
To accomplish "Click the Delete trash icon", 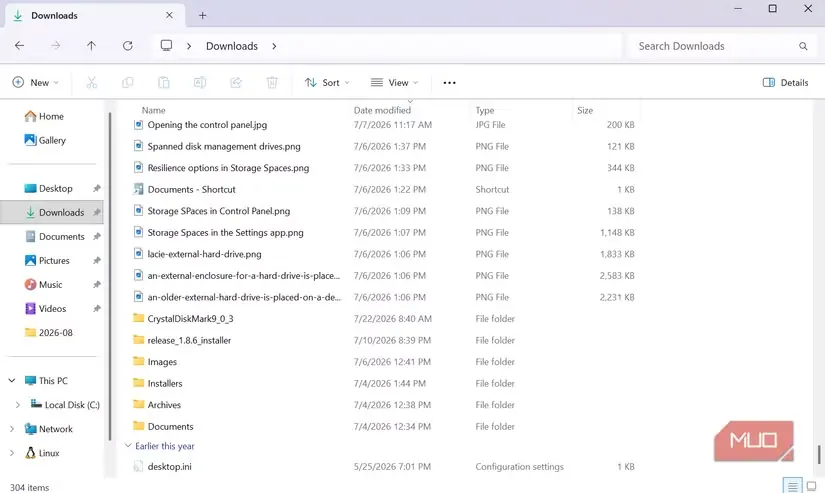I will (x=272, y=83).
